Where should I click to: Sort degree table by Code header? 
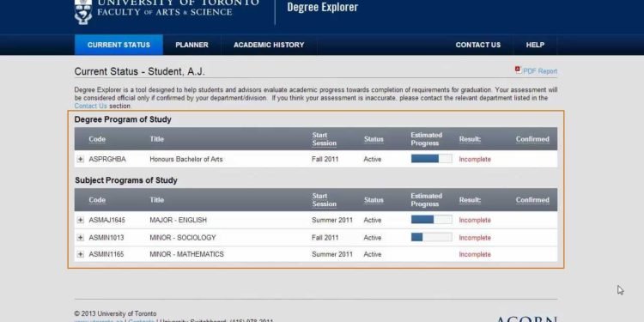point(97,139)
